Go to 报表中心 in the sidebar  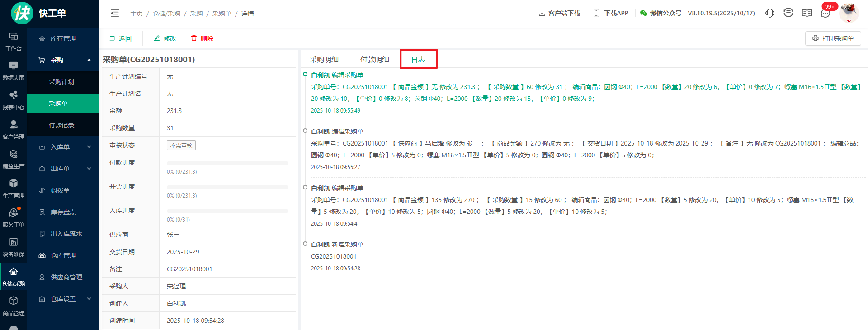[x=14, y=100]
